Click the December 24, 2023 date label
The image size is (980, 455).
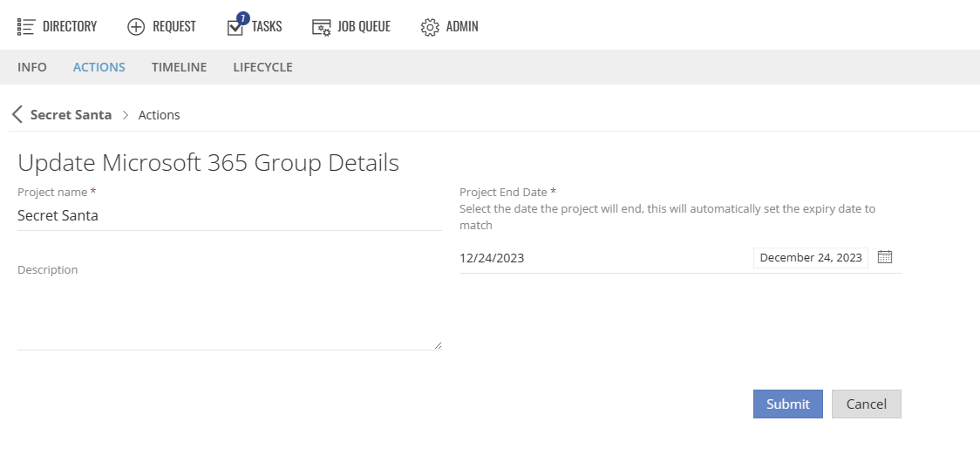click(x=811, y=257)
